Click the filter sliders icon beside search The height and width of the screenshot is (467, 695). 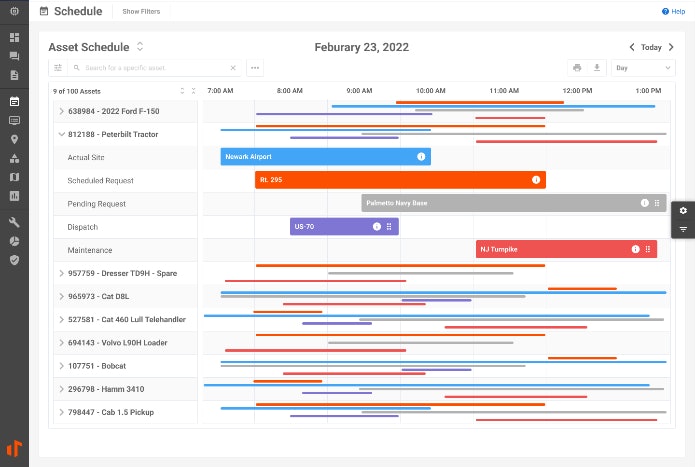point(58,68)
